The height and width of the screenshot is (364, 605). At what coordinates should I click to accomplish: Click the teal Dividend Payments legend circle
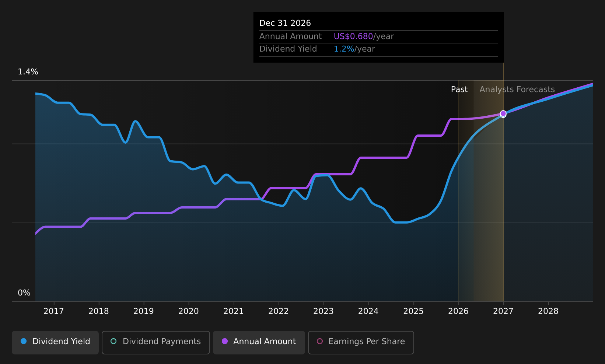113,341
